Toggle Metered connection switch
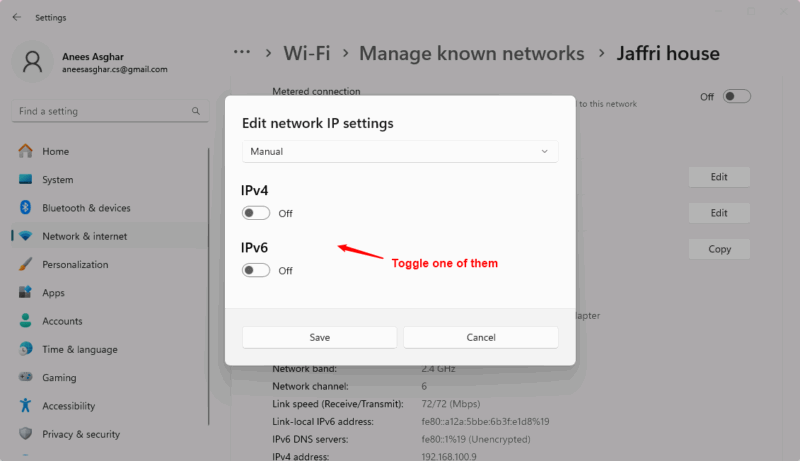Image resolution: width=800 pixels, height=461 pixels. click(x=737, y=96)
